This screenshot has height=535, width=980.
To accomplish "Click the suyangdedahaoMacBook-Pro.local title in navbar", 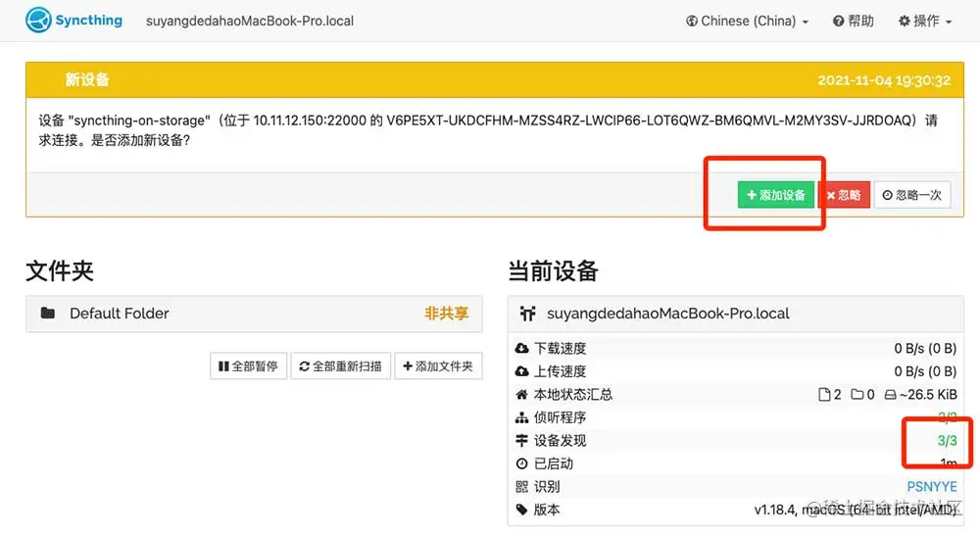I will coord(250,22).
